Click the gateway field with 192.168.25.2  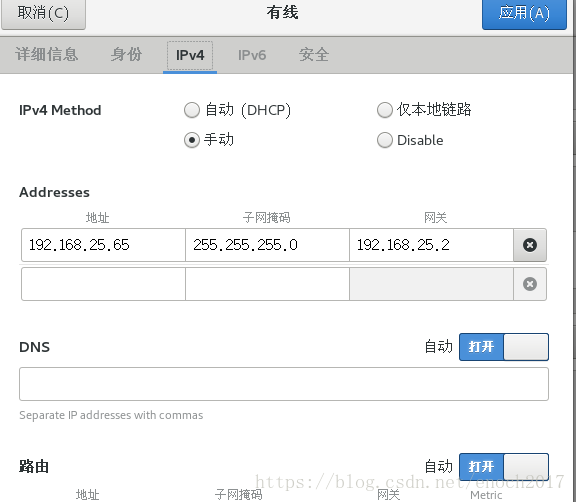pos(431,245)
